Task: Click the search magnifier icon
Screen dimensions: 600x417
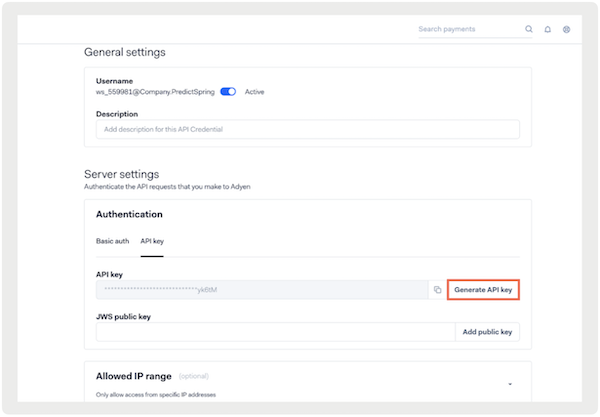Action: click(x=528, y=29)
